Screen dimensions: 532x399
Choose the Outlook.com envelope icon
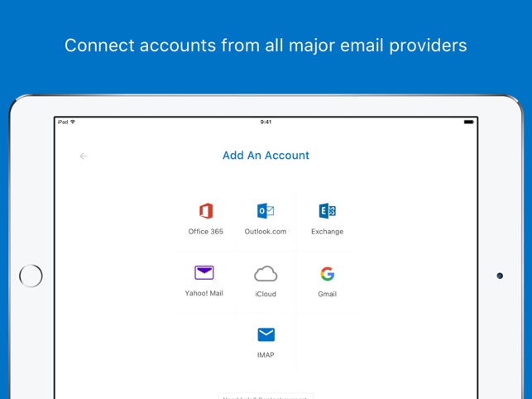pos(266,210)
